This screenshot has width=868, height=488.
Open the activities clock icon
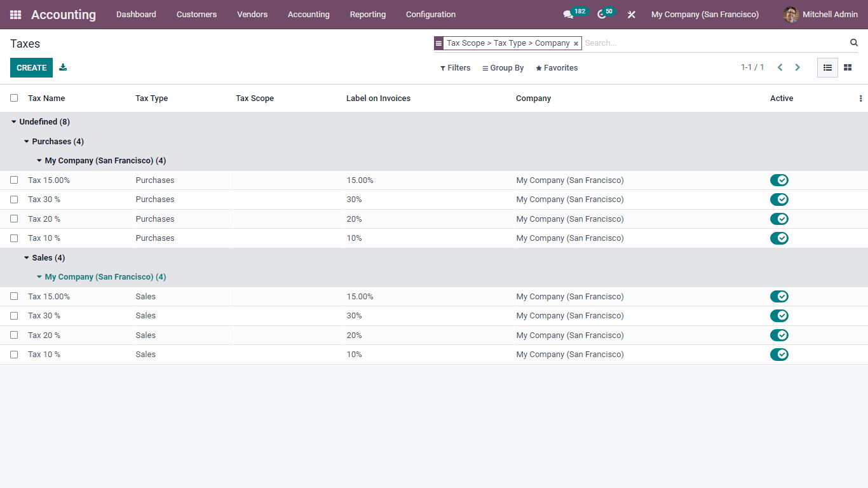(600, 14)
